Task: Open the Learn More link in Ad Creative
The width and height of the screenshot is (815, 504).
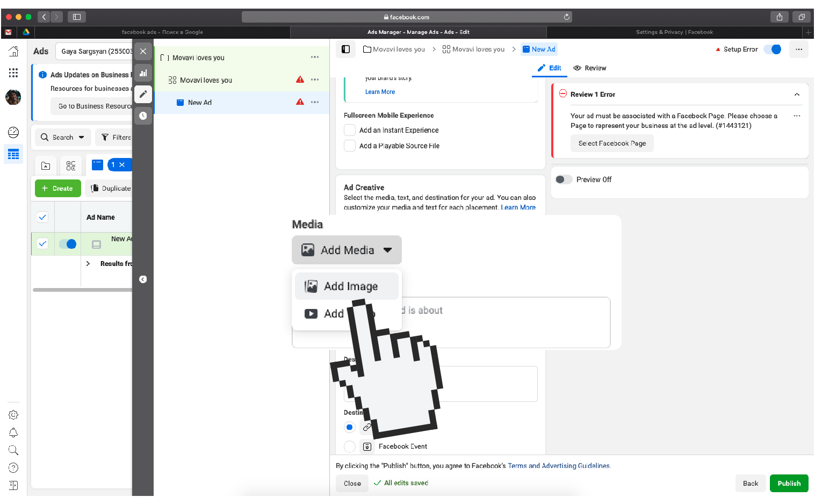Action: pyautogui.click(x=518, y=207)
